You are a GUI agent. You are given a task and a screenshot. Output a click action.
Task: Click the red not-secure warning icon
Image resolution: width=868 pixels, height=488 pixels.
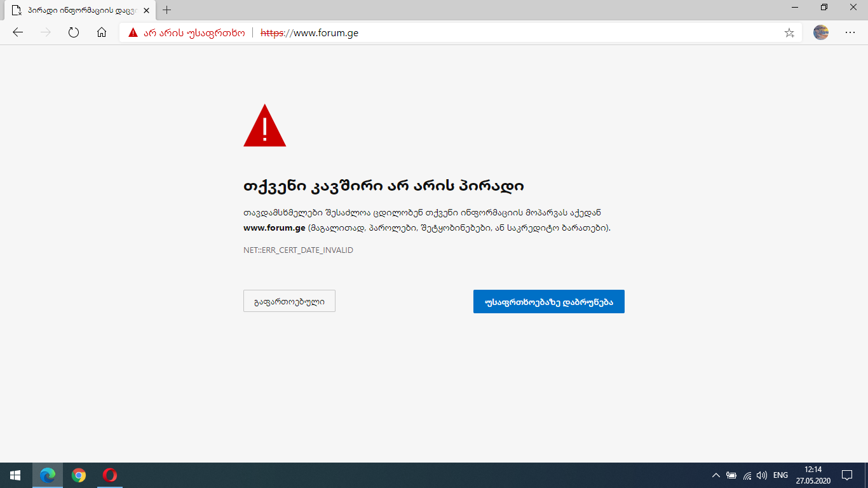pos(133,32)
